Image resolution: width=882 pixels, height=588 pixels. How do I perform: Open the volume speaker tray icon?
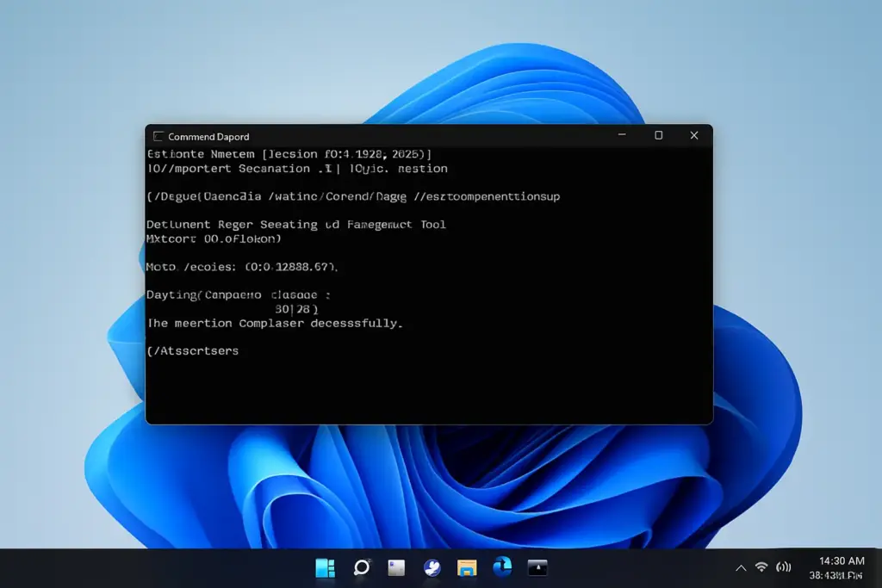[x=784, y=567]
